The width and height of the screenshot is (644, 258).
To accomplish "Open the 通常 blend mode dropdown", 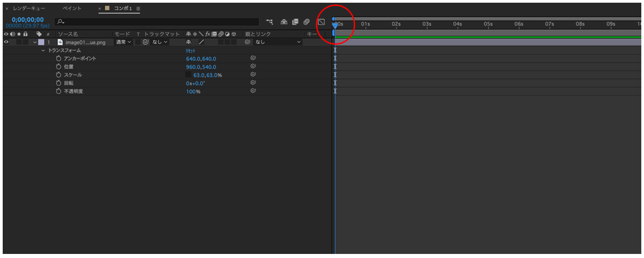I will click(x=123, y=42).
